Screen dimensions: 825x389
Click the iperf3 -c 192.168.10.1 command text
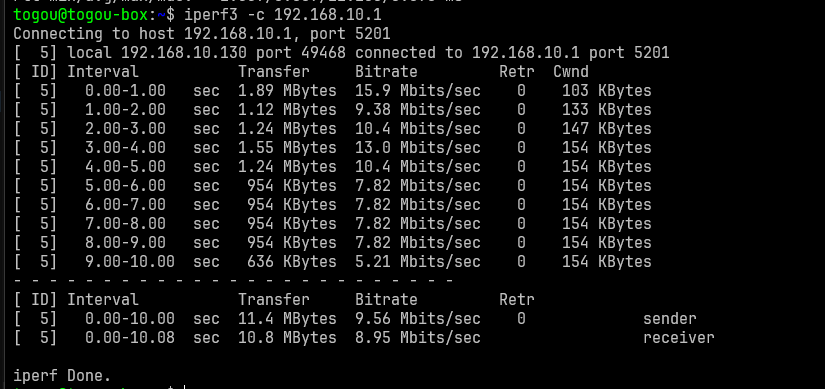point(283,15)
